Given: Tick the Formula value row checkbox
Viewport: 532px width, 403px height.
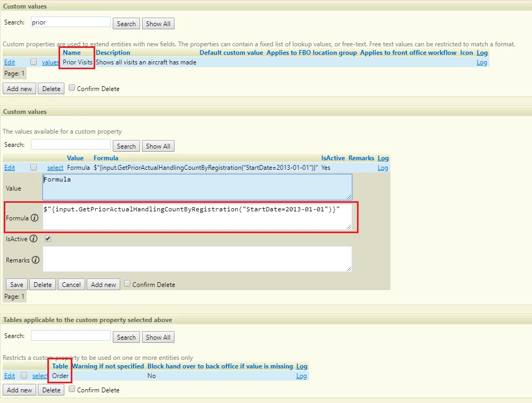Looking at the screenshot, I should (33, 167).
